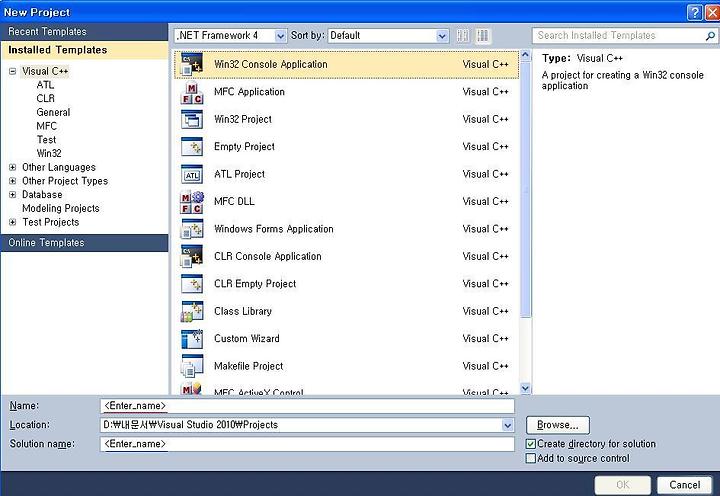Toggle Create directory for solution checkbox
Image resolution: width=720 pixels, height=496 pixels.
(530, 444)
